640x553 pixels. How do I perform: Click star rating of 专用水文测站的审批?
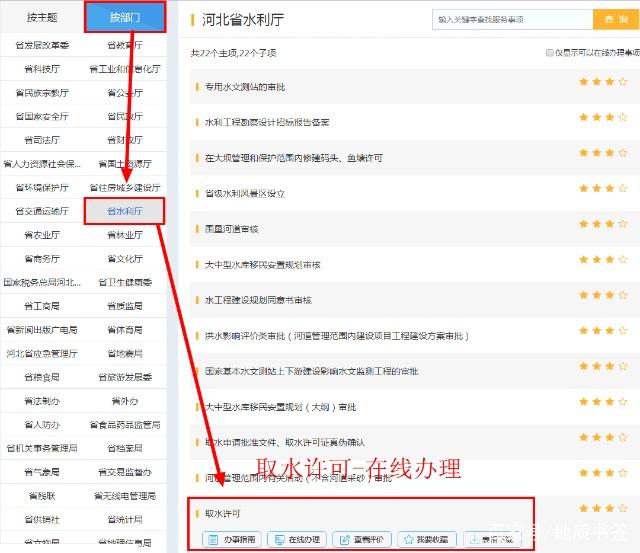point(603,82)
